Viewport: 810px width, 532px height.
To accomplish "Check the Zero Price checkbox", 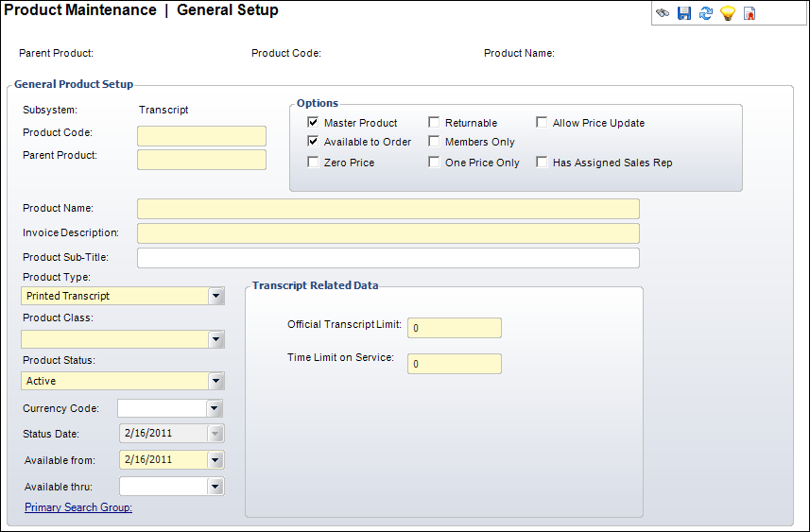I will 313,163.
